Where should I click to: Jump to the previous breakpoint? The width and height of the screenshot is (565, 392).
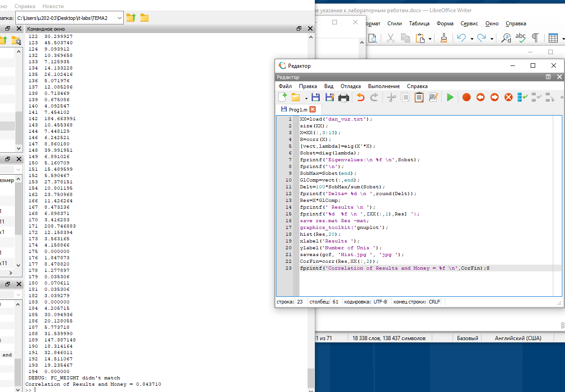(481, 97)
